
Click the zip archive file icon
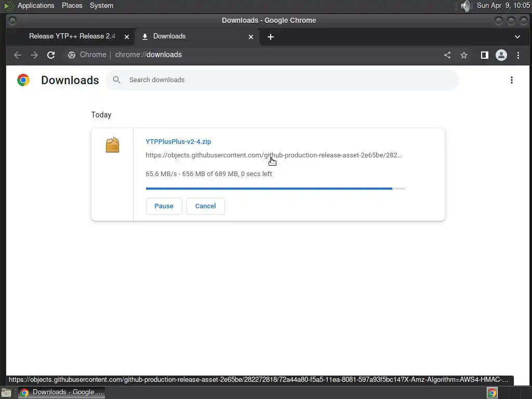pos(112,145)
